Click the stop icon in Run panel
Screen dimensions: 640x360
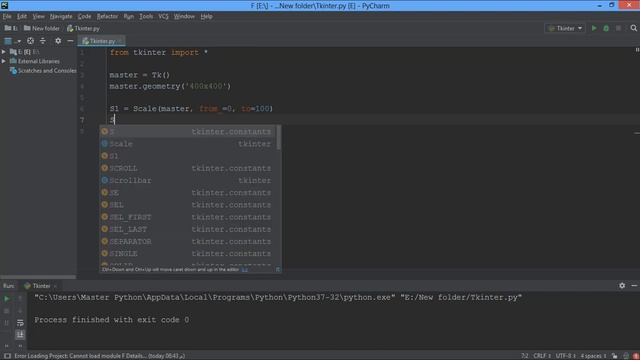(x=7, y=311)
